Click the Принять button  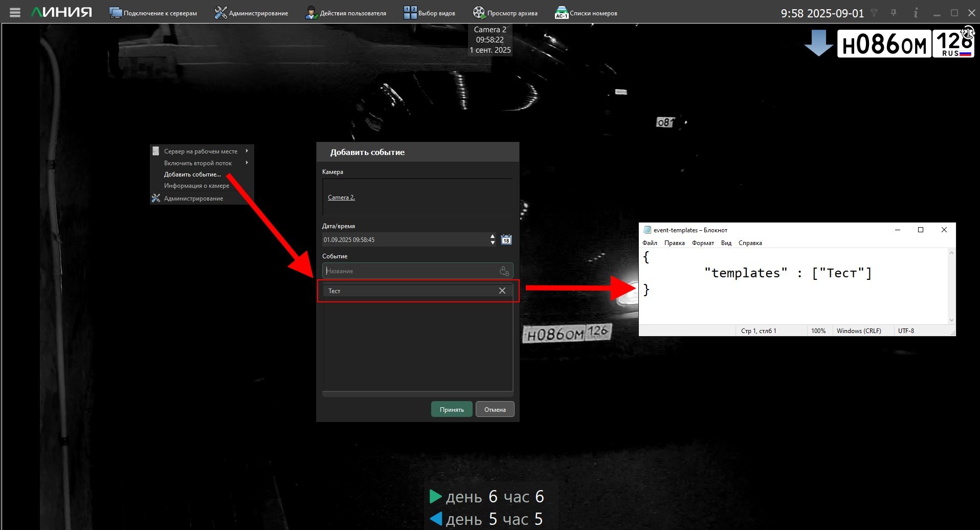[x=452, y=409]
